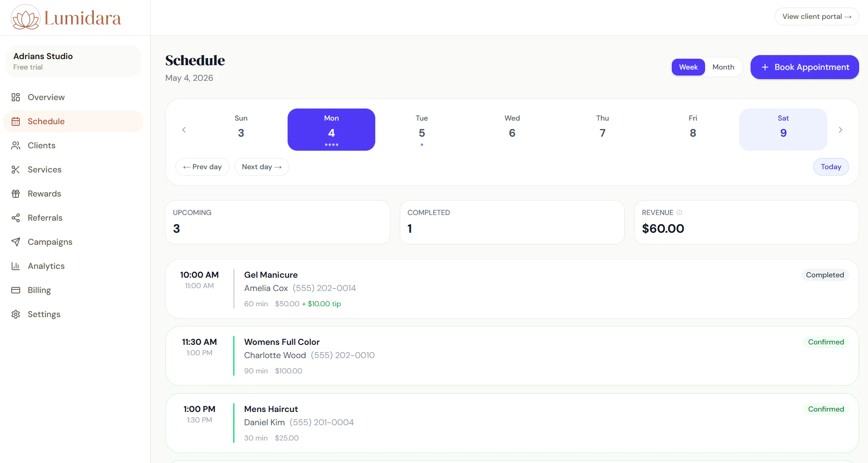868x463 pixels.
Task: Jump to Today
Action: pos(831,167)
